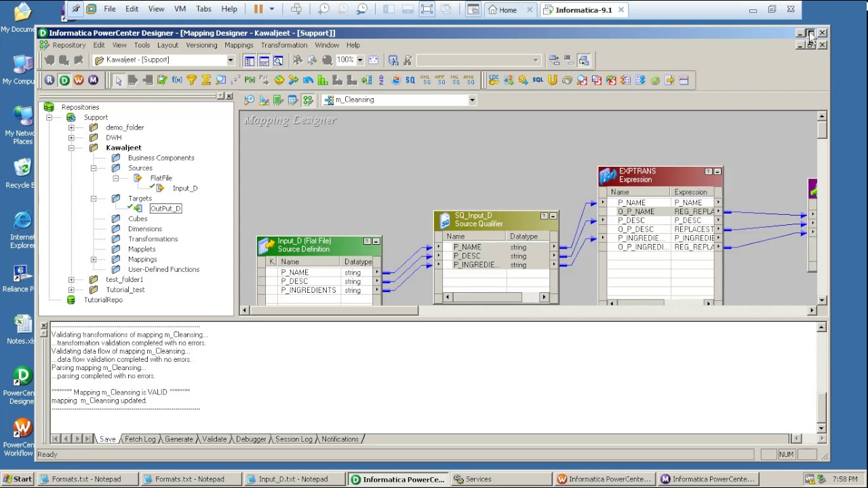Toggle the second view-window button next to the folder combo box
868x488 pixels.
click(x=264, y=60)
